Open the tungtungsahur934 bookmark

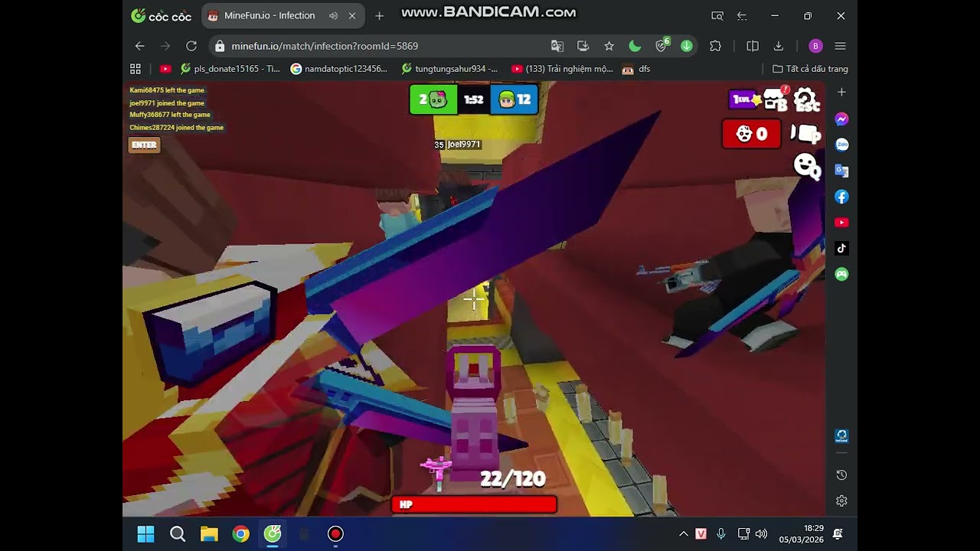click(450, 69)
